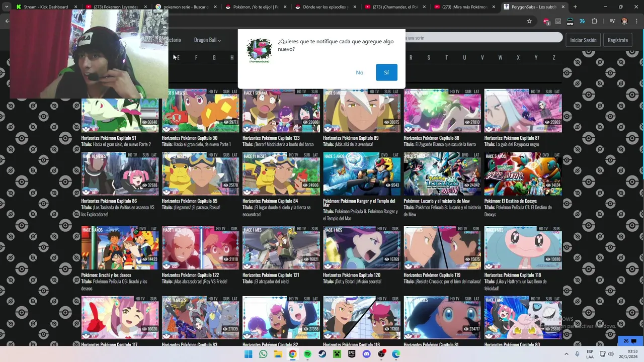Open thumbnail for Horizontes Pokémon Capítulo 90
The width and height of the screenshot is (644, 362).
pyautogui.click(x=200, y=111)
